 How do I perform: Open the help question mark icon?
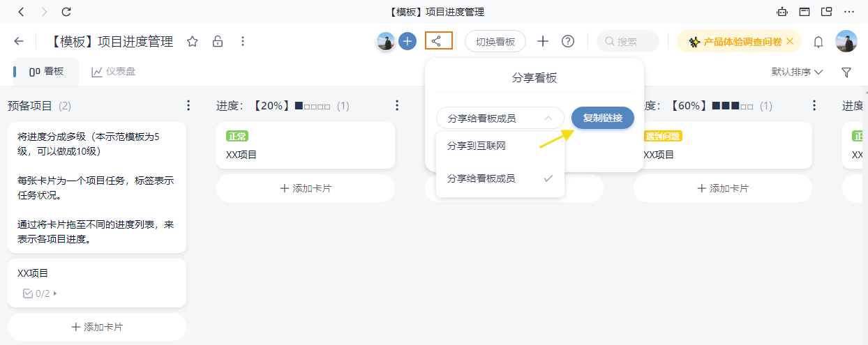[568, 41]
